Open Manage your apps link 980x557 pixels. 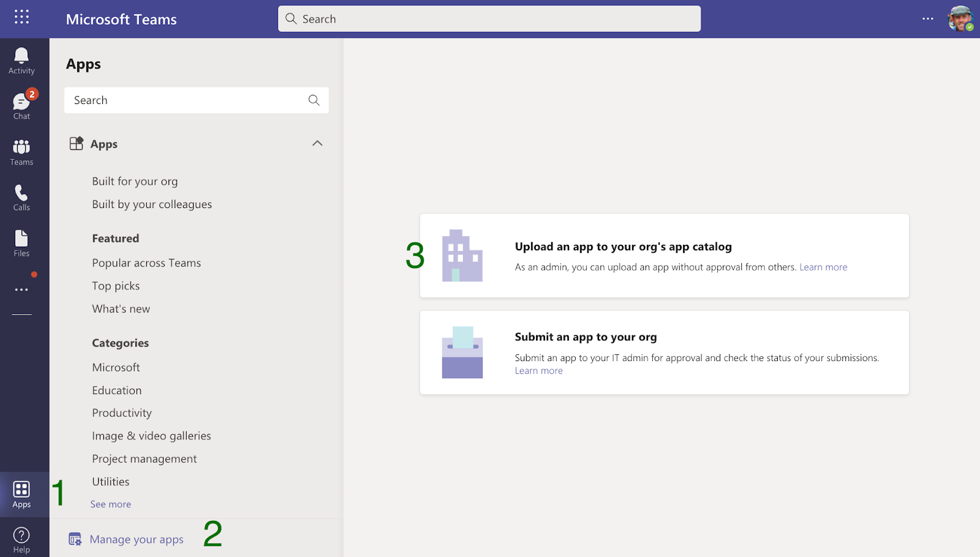pos(137,539)
